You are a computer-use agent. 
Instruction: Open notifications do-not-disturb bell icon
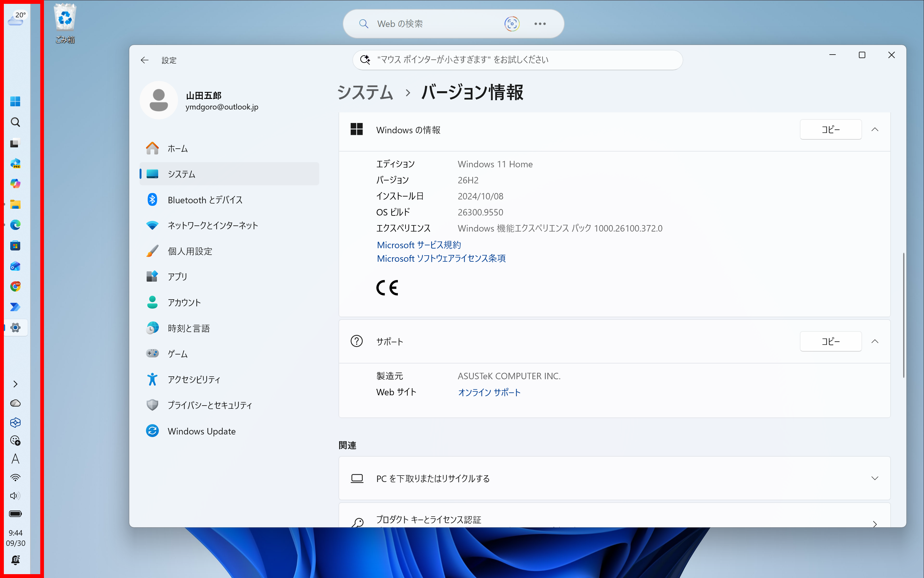pos(15,560)
